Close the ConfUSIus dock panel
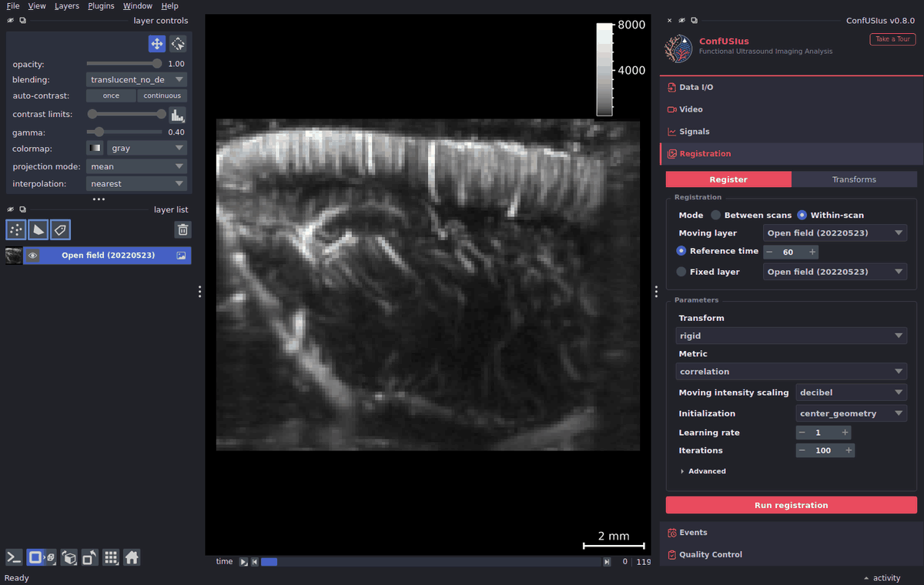This screenshot has height=585, width=924. pyautogui.click(x=669, y=21)
